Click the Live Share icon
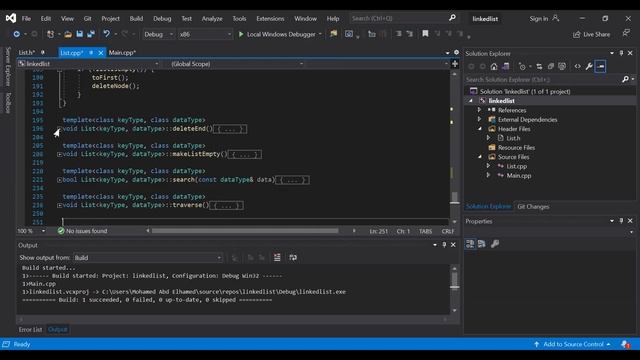The image size is (640, 360). [576, 35]
